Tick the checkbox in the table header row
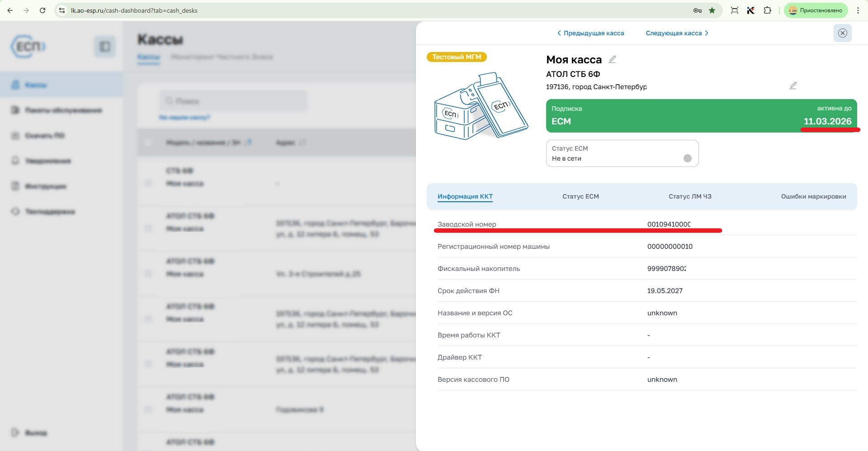Screen dimensions: 868x451 tap(148, 142)
